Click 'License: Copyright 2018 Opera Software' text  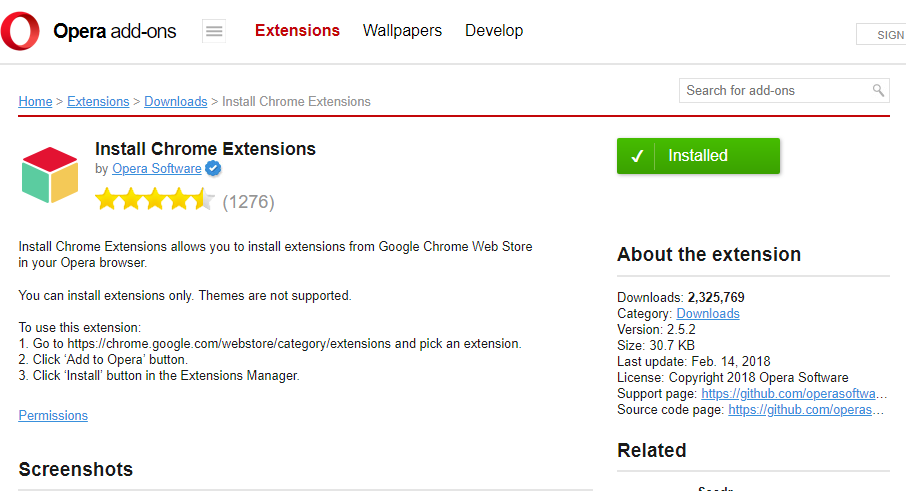pos(733,378)
